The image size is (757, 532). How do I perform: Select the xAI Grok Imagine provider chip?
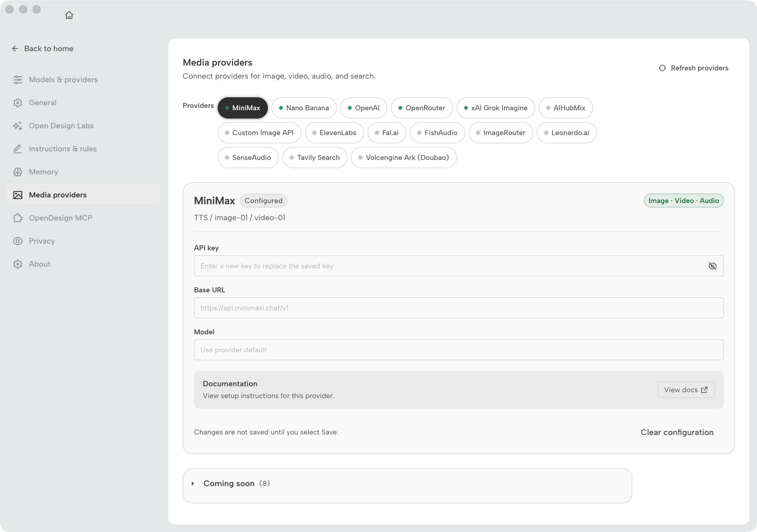coord(496,108)
